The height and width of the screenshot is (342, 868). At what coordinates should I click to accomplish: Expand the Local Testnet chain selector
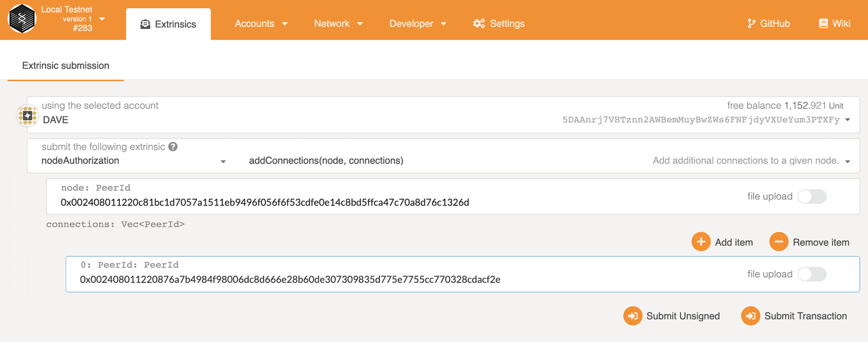point(101,19)
